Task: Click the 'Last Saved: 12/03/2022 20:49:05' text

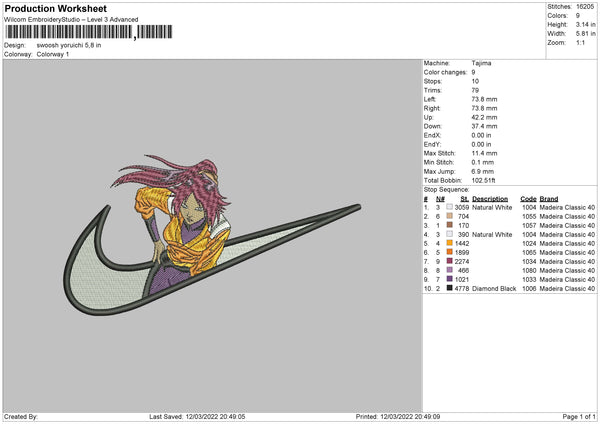Action: click(x=197, y=416)
